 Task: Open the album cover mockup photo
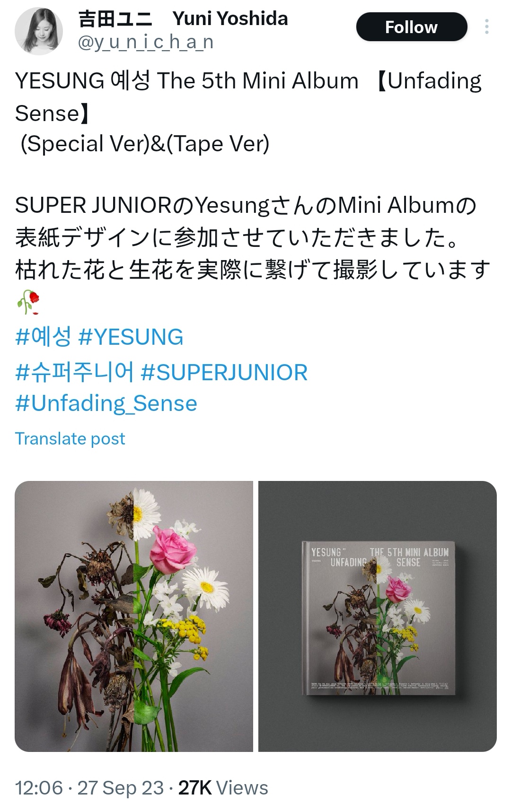(x=378, y=616)
